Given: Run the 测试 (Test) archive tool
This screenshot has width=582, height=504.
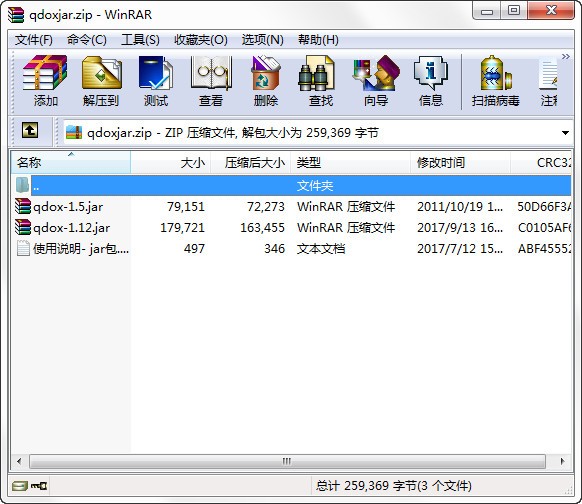Looking at the screenshot, I should click(x=156, y=80).
